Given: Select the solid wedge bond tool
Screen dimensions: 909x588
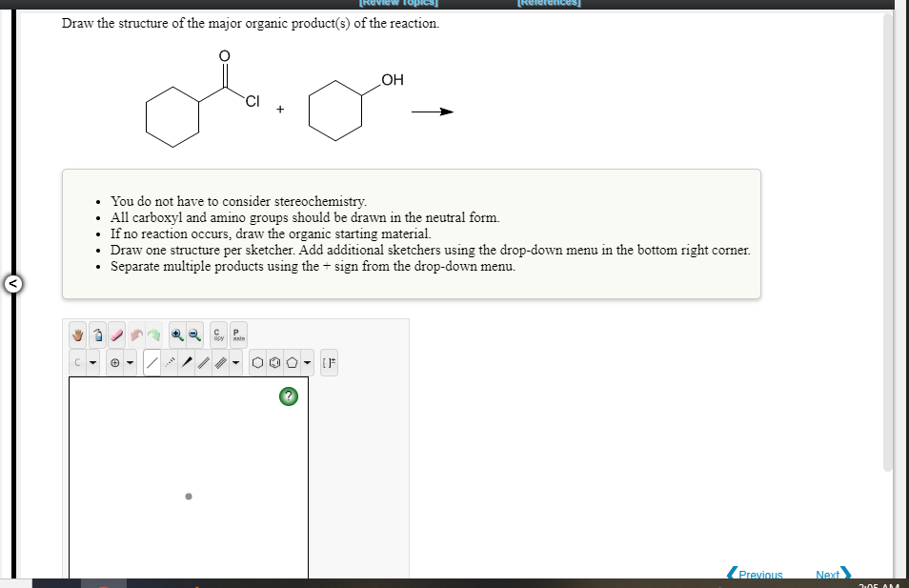Looking at the screenshot, I should click(187, 363).
